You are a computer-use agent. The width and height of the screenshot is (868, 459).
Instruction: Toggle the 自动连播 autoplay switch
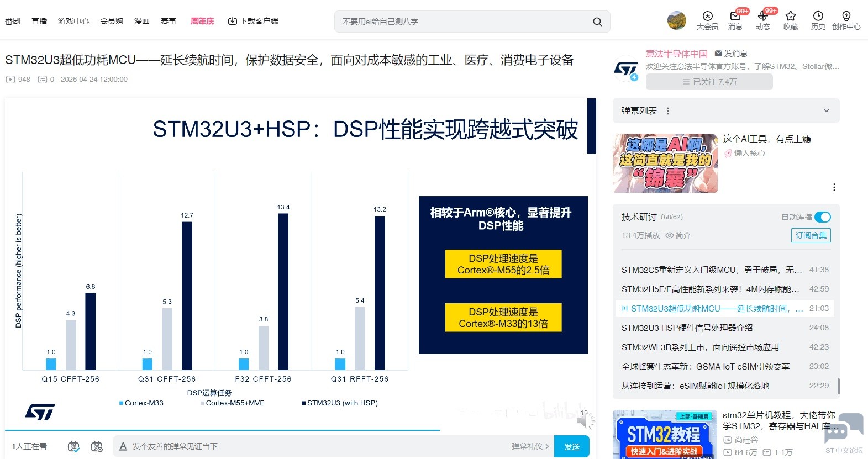(823, 217)
